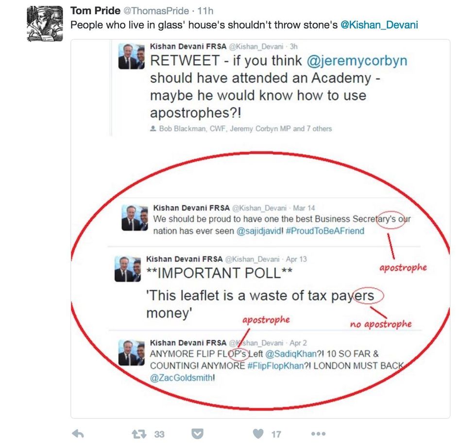Click the like count 17

[x=276, y=434]
